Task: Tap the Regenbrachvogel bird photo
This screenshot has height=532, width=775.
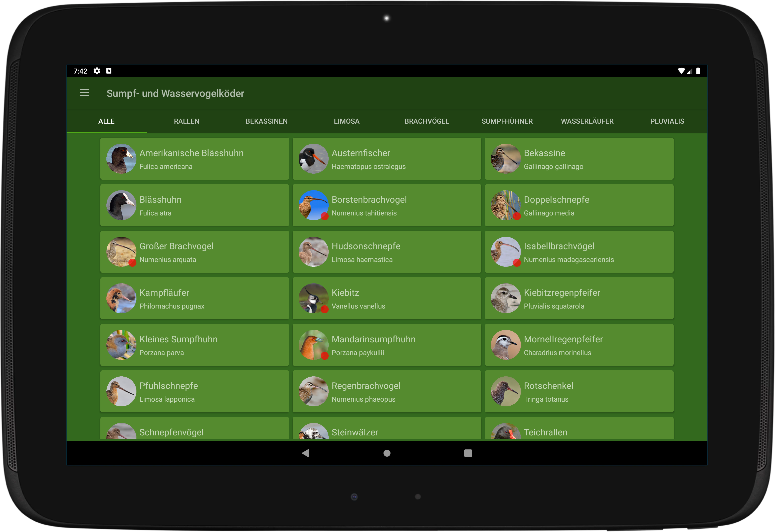Action: point(313,391)
